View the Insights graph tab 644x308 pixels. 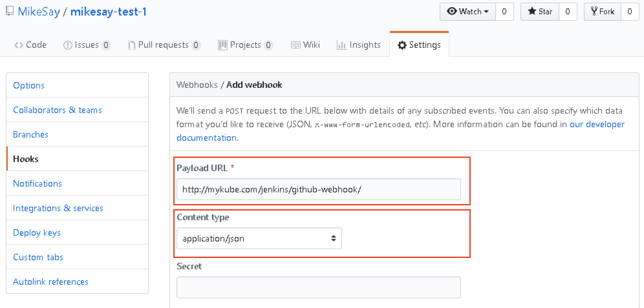359,45
